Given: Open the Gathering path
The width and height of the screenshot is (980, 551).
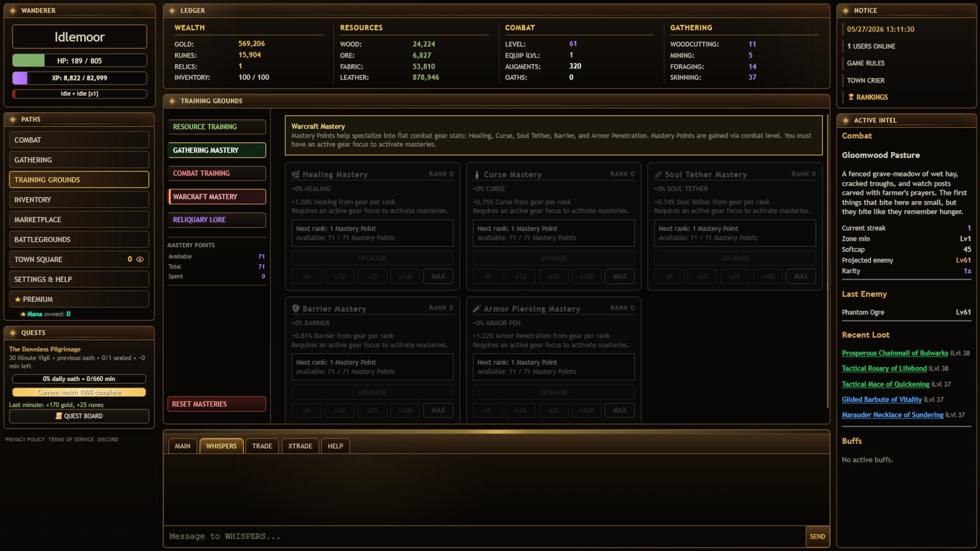Looking at the screenshot, I should point(79,160).
